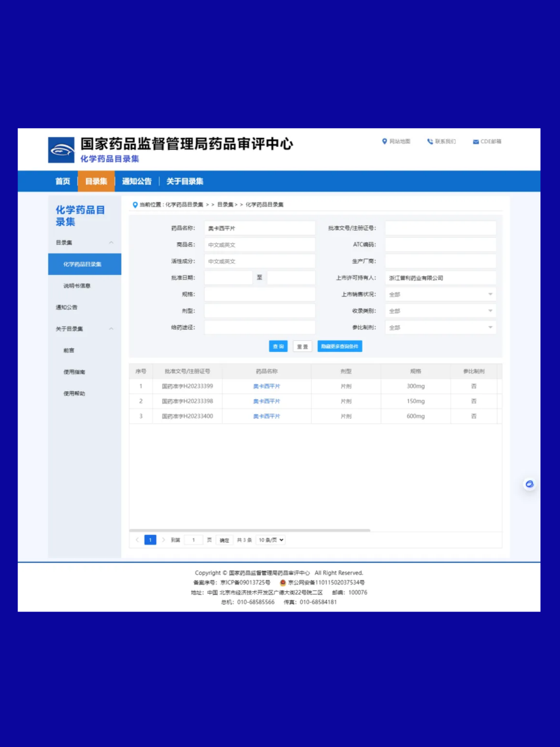Click the 批准文号/注册证号 input field
560x747 pixels.
[440, 228]
